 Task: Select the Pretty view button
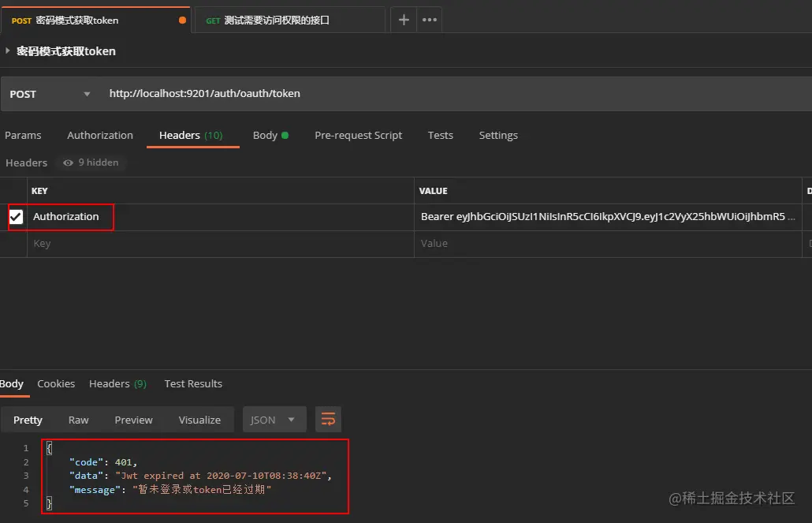click(x=28, y=420)
